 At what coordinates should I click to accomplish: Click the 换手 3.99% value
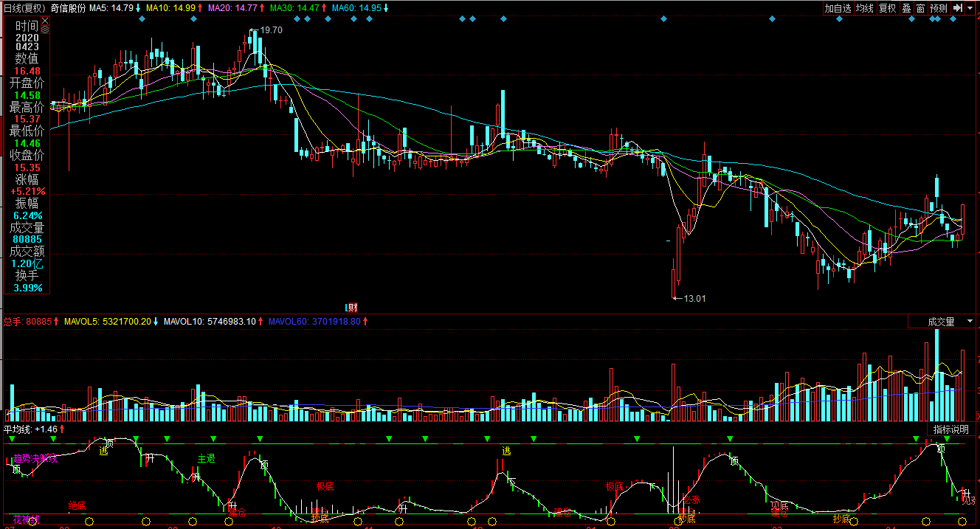click(x=27, y=288)
